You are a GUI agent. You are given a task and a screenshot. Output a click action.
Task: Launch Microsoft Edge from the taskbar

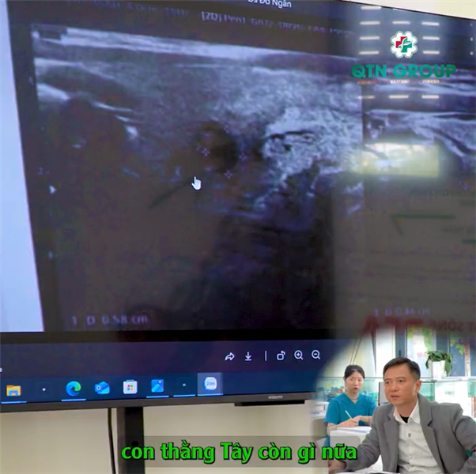click(73, 388)
